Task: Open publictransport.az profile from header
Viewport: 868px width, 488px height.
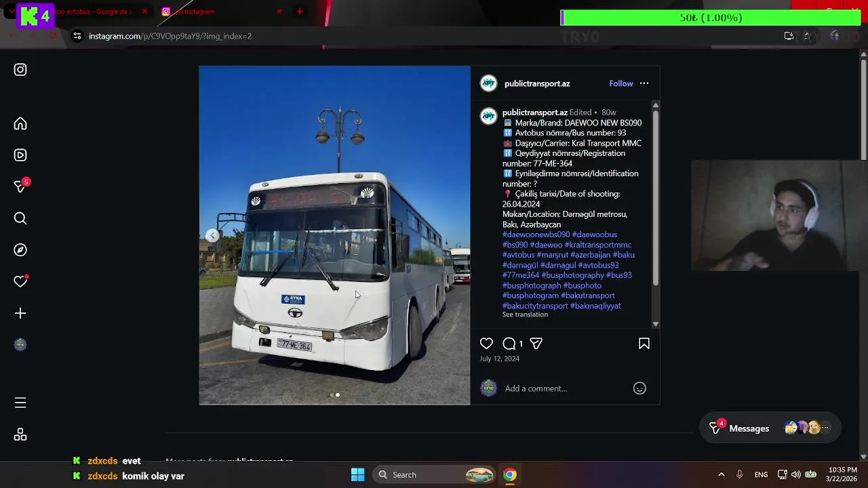Action: (537, 83)
